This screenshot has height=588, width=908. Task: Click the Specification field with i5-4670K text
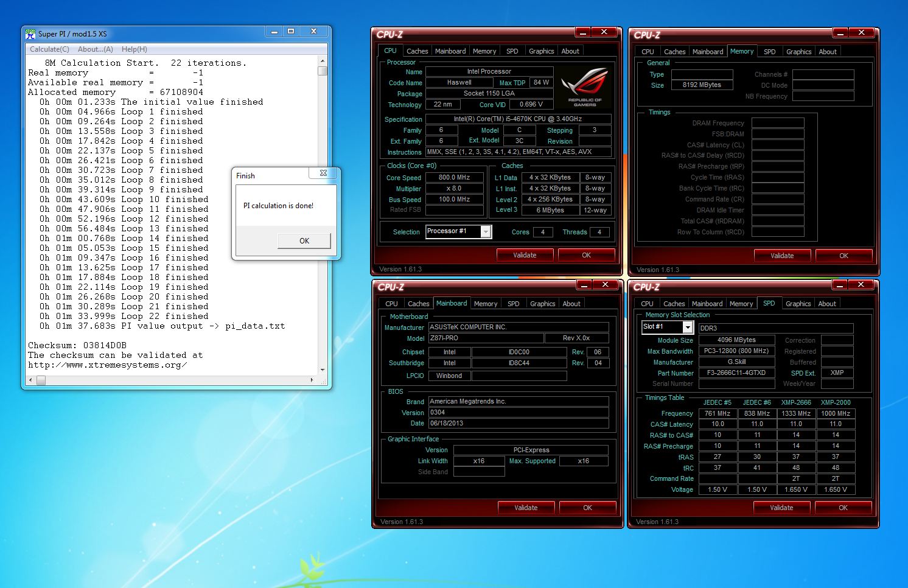pos(518,119)
